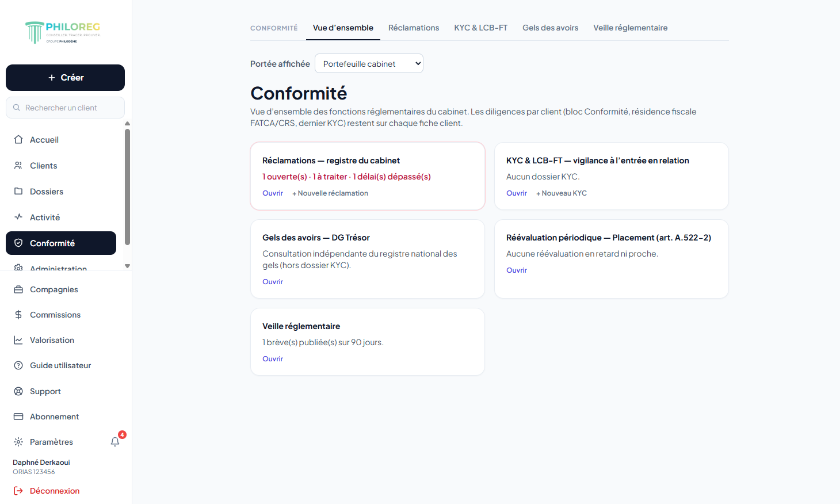Click 'Aucun dossier KYC.' text
This screenshot has width=840, height=504.
(x=543, y=177)
